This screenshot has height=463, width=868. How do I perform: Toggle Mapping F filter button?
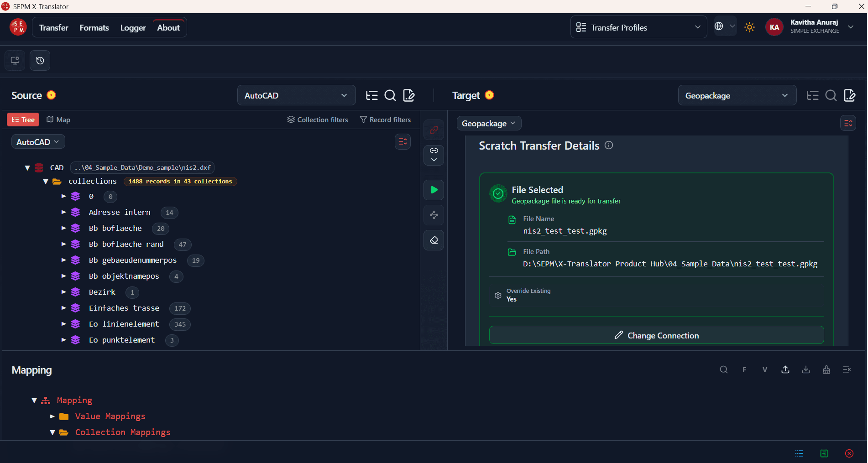744,369
